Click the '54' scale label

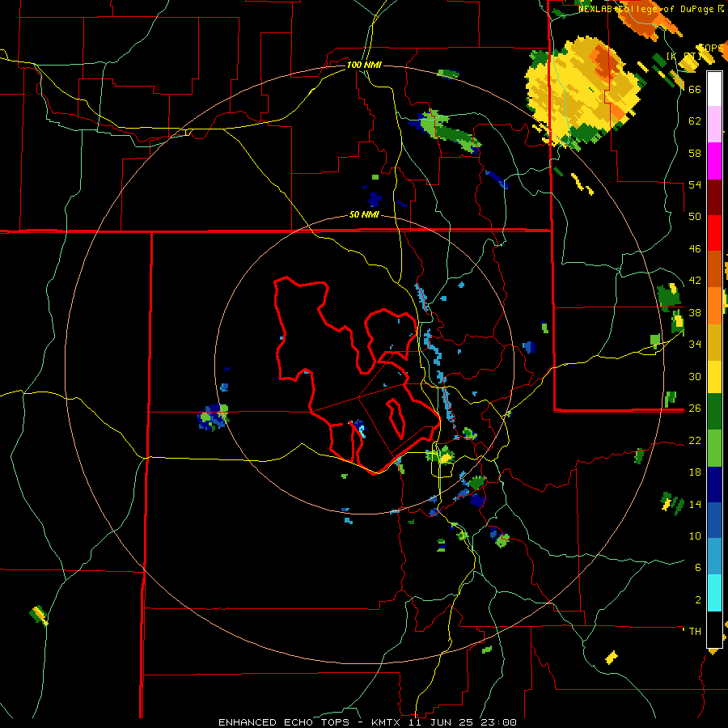695,184
